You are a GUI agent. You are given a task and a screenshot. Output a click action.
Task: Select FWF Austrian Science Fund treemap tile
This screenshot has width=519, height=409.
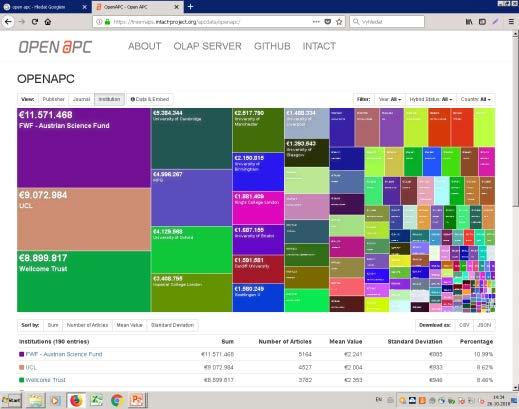(84, 147)
